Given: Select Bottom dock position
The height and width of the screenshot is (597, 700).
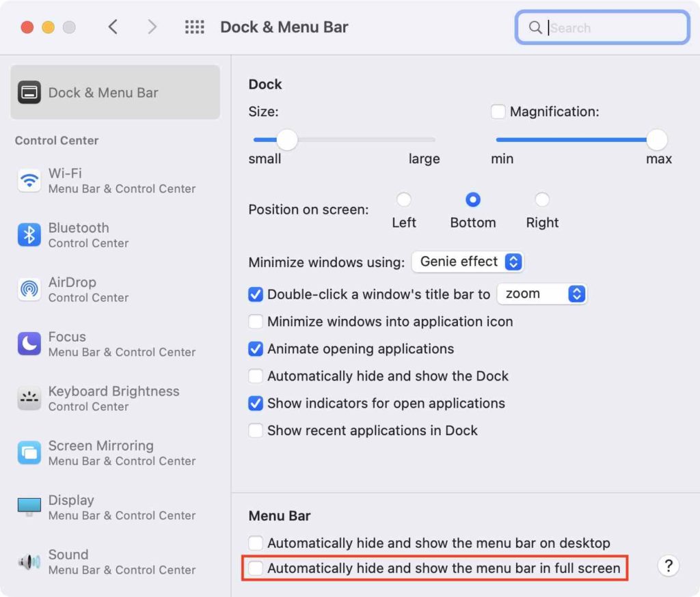Looking at the screenshot, I should click(473, 199).
